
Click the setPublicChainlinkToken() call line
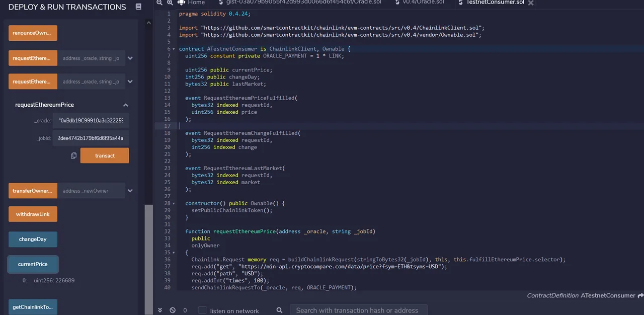point(231,210)
